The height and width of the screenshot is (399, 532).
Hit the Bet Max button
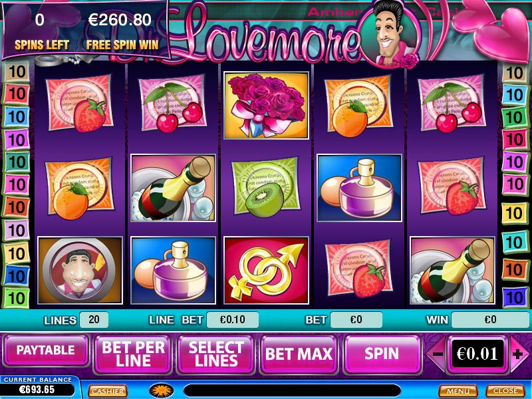tap(299, 354)
